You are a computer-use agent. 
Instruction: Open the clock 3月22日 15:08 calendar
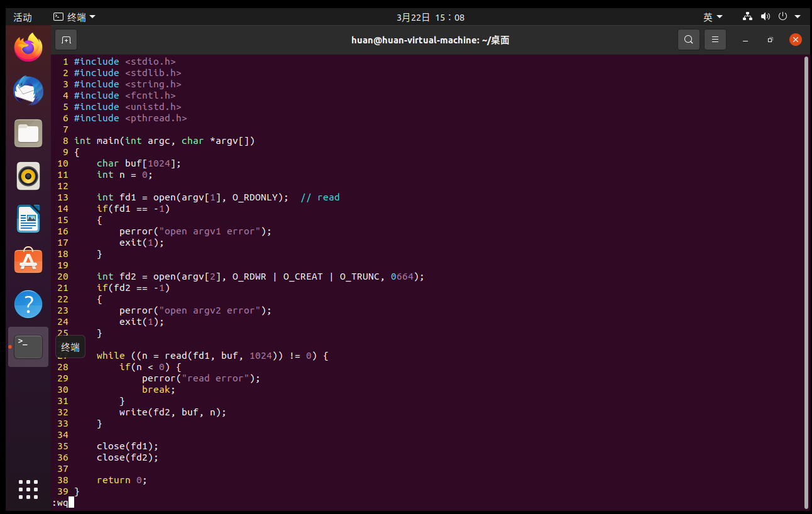click(x=431, y=17)
